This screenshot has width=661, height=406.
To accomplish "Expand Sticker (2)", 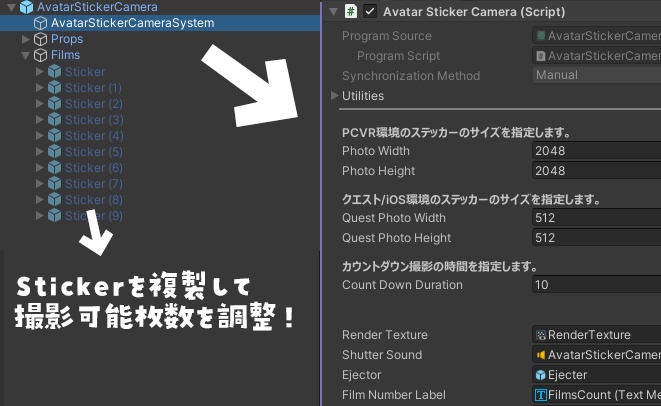I will coord(40,103).
